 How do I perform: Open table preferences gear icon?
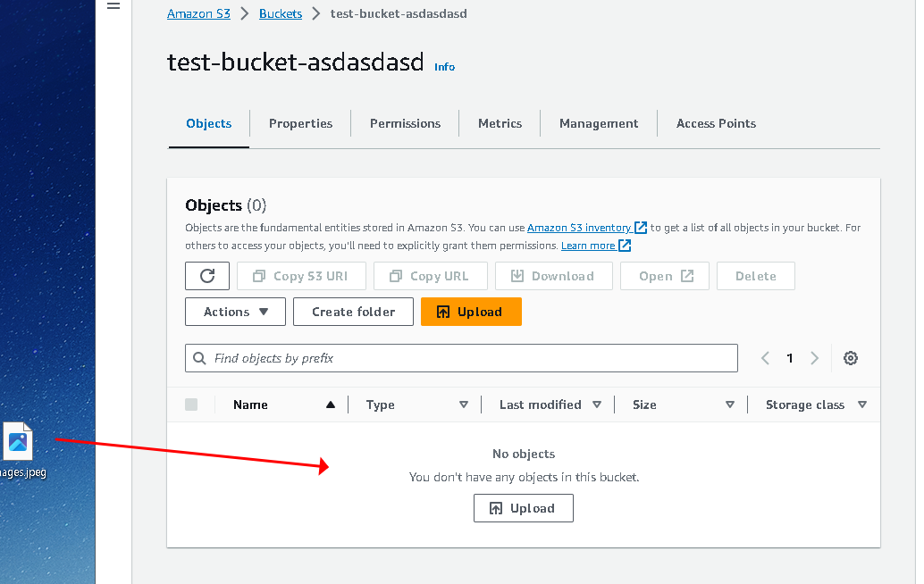pyautogui.click(x=851, y=358)
